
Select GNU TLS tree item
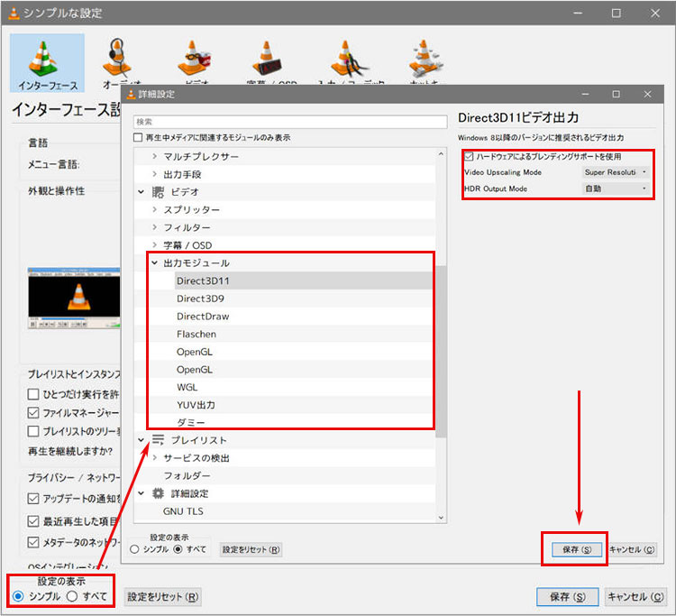click(183, 511)
